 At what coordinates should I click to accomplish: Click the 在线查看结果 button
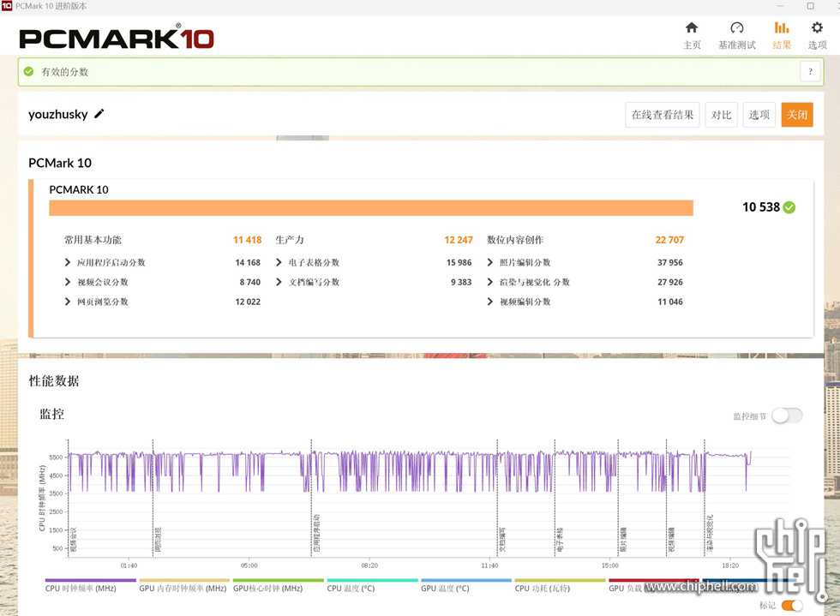(x=662, y=115)
